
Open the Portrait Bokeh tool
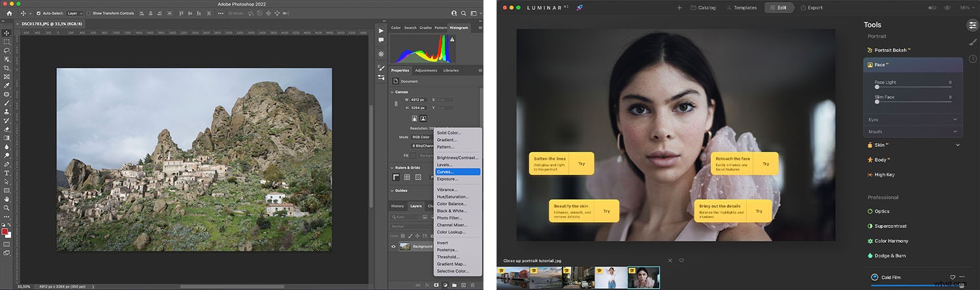tap(890, 50)
